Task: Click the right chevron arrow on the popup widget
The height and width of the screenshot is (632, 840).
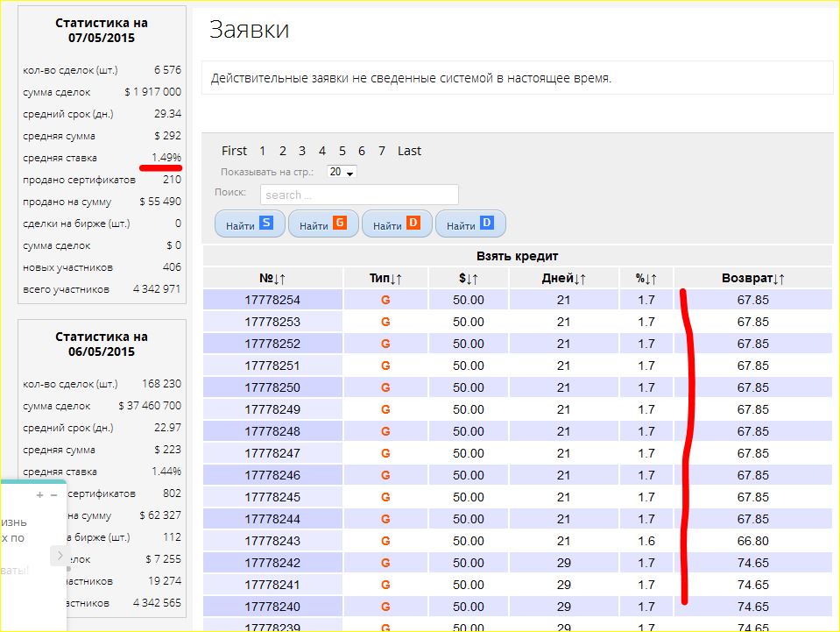Action: 59,555
